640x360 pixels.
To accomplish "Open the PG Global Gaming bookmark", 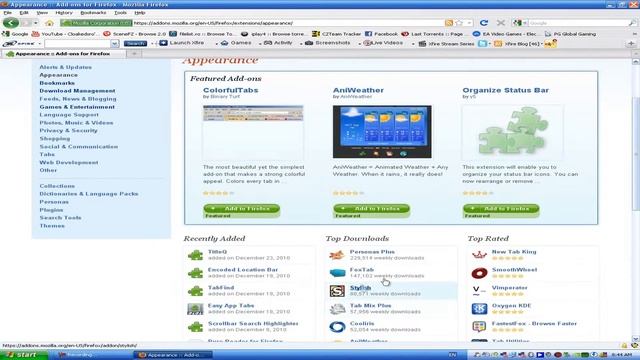I will coord(570,34).
